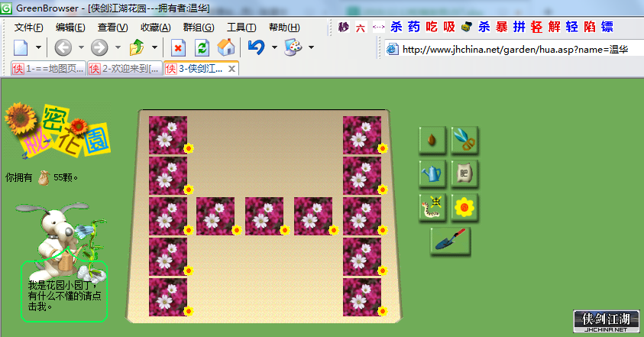Click the browser refresh icon
The width and height of the screenshot is (644, 337).
[x=202, y=47]
